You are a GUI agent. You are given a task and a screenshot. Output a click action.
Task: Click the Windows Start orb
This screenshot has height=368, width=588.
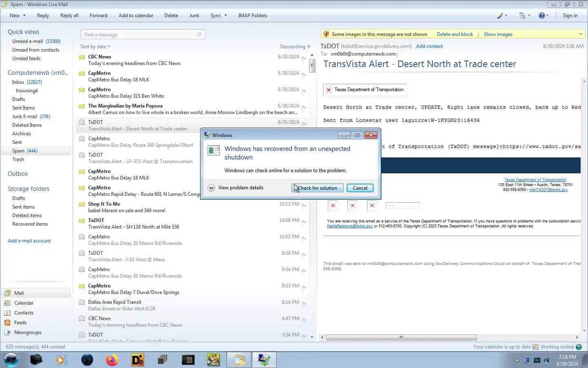[x=11, y=360]
